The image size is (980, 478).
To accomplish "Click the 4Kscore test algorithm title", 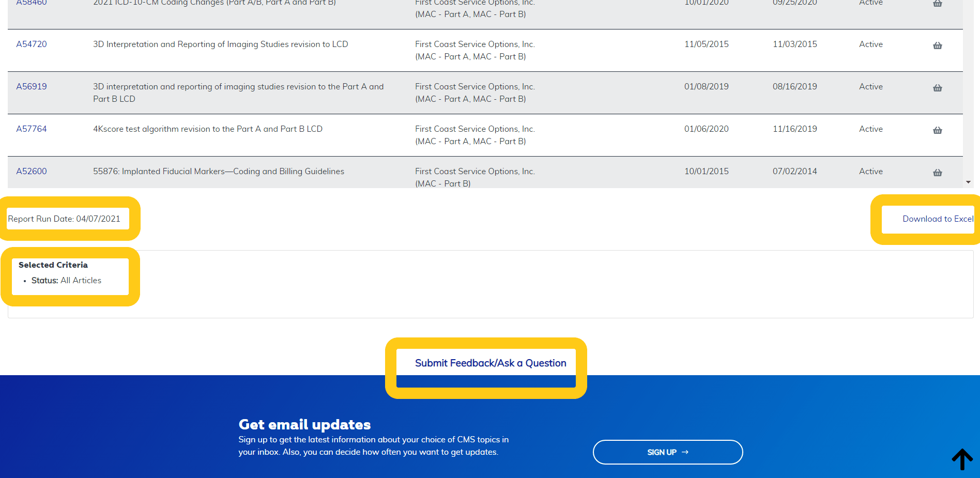I will pos(207,129).
